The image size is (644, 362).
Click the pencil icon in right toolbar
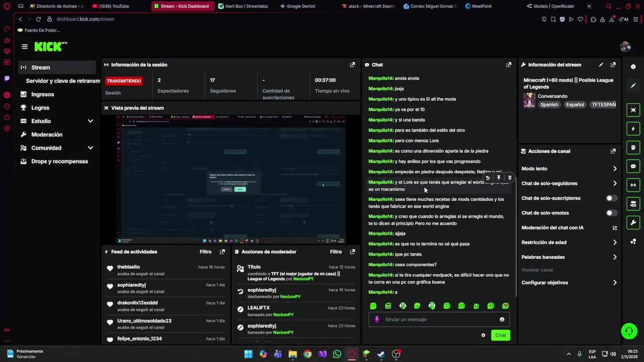pos(633,85)
